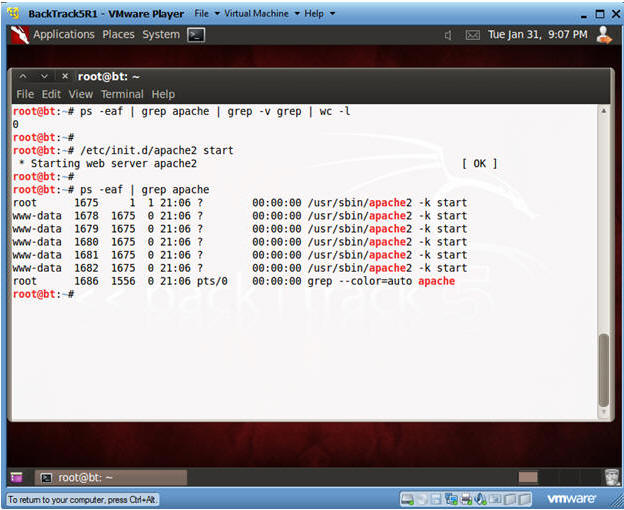
Task: Open the Terminal menu in terminal window
Action: click(122, 94)
